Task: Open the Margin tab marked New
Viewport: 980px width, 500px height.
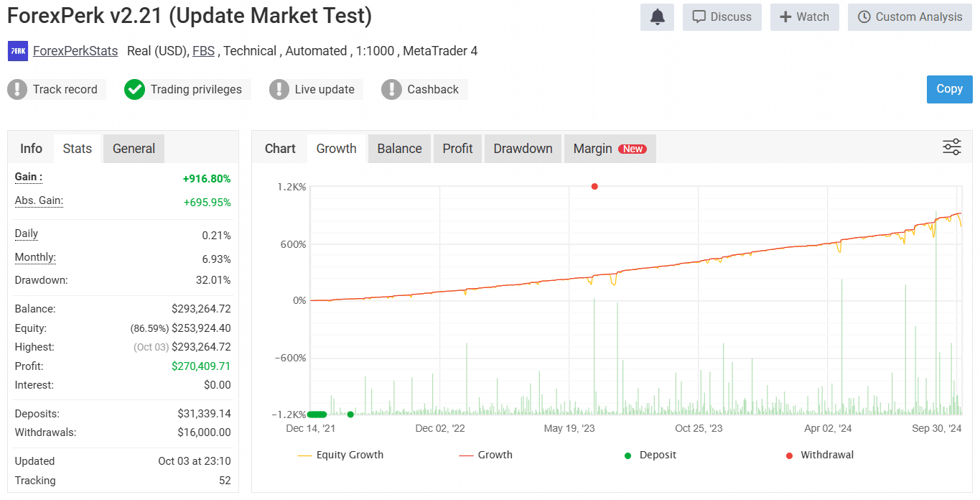Action: coord(609,149)
